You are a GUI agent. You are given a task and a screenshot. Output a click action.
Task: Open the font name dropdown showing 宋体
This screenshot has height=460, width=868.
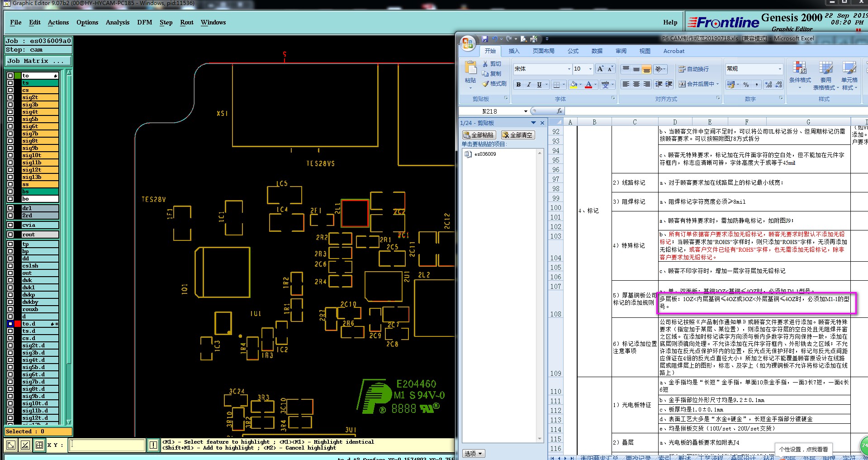(x=569, y=69)
